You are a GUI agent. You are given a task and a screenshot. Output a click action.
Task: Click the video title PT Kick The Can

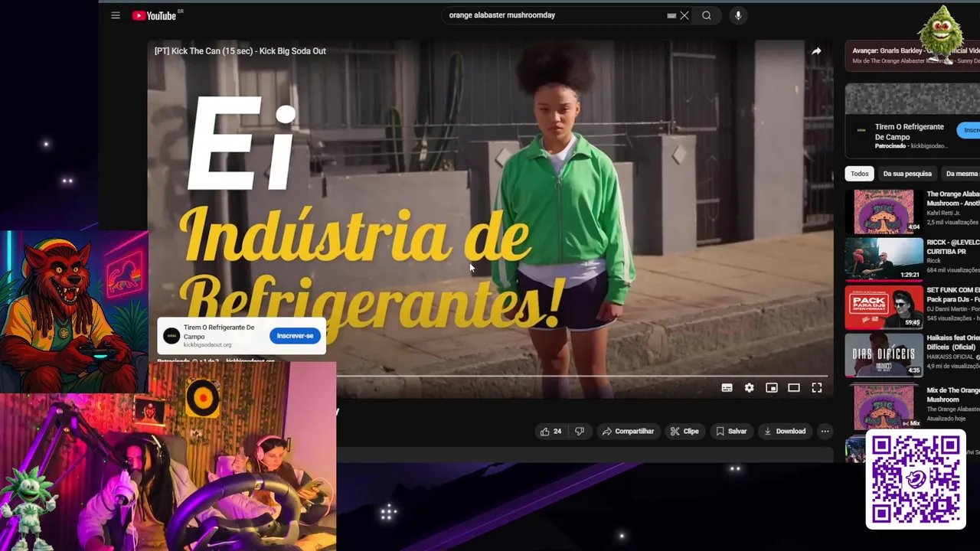click(x=240, y=51)
